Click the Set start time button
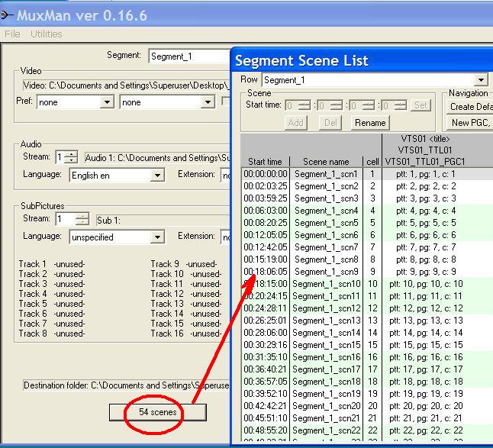Viewport: 493px width, 448px height. 420,105
